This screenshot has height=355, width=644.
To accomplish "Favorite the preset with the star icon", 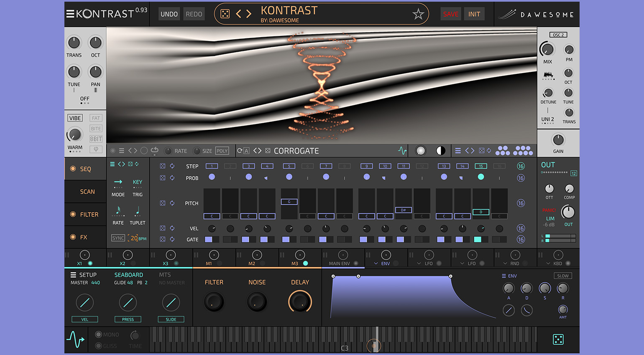I will tap(418, 14).
